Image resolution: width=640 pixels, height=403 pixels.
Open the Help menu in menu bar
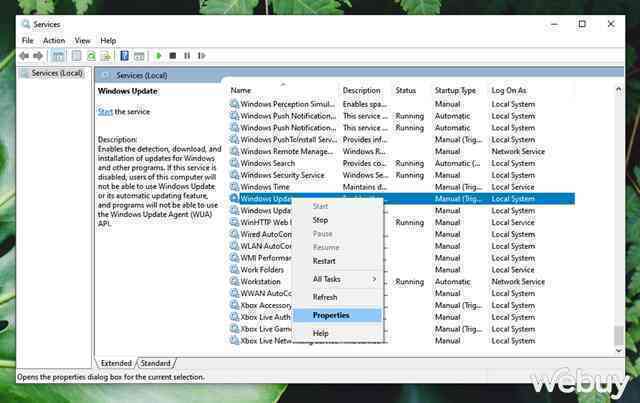108,40
